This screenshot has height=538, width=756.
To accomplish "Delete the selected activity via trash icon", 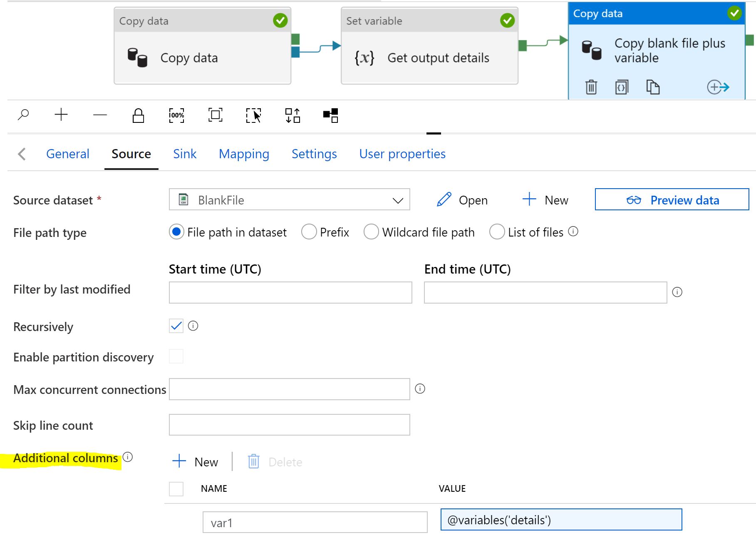I will tap(591, 87).
